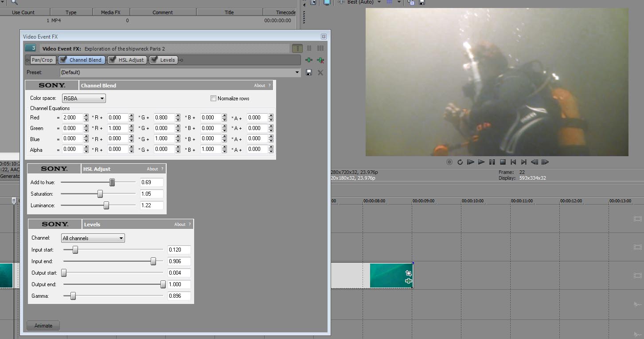Screen dimensions: 644x339
Task: Toggle Loop Playback under the preview
Action: 460,162
